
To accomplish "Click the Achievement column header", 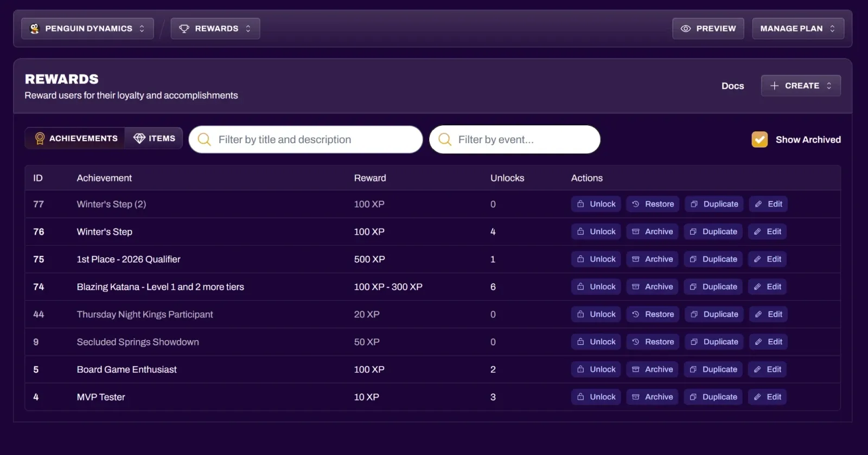I will click(x=104, y=178).
